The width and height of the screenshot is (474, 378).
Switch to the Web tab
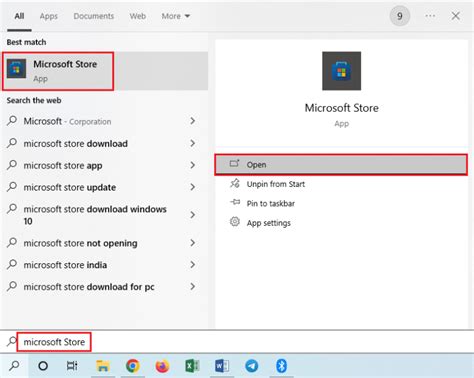pyautogui.click(x=138, y=16)
